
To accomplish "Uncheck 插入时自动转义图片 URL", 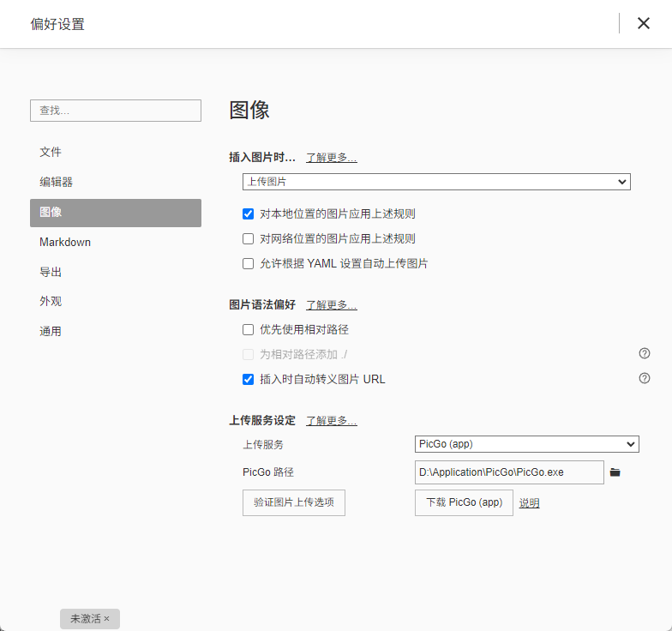I will (x=249, y=379).
